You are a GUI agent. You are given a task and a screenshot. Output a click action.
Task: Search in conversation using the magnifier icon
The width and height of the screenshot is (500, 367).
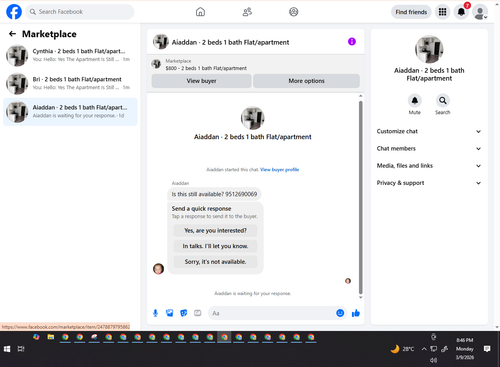tap(443, 100)
